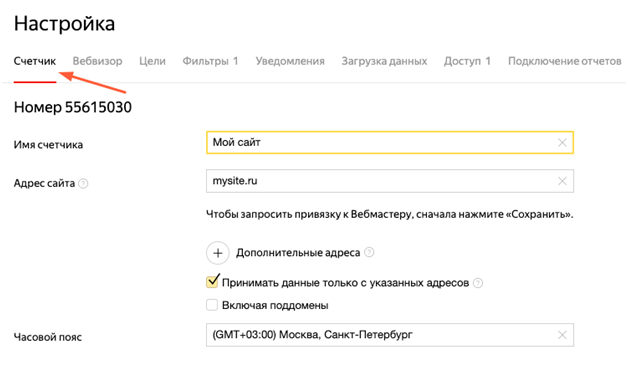Image resolution: width=628 pixels, height=367 pixels.
Task: Open help icon after Принимать данные checkbox label
Action: pos(478,283)
